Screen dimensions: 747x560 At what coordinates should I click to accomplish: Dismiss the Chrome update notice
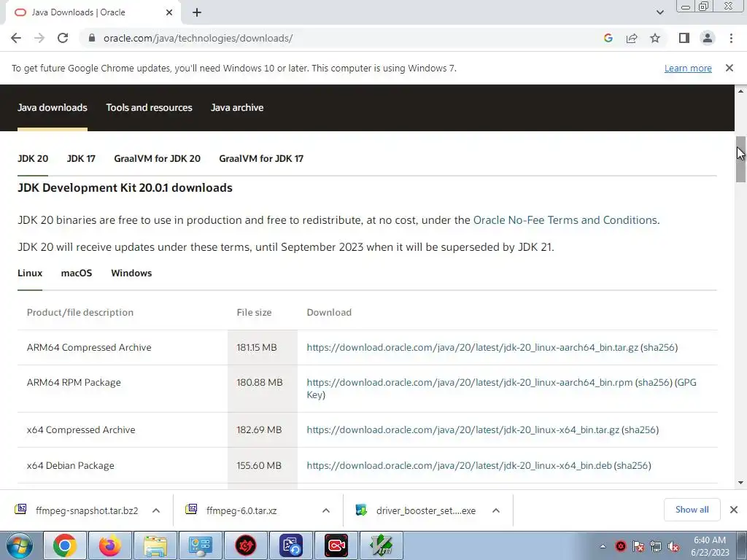(729, 68)
